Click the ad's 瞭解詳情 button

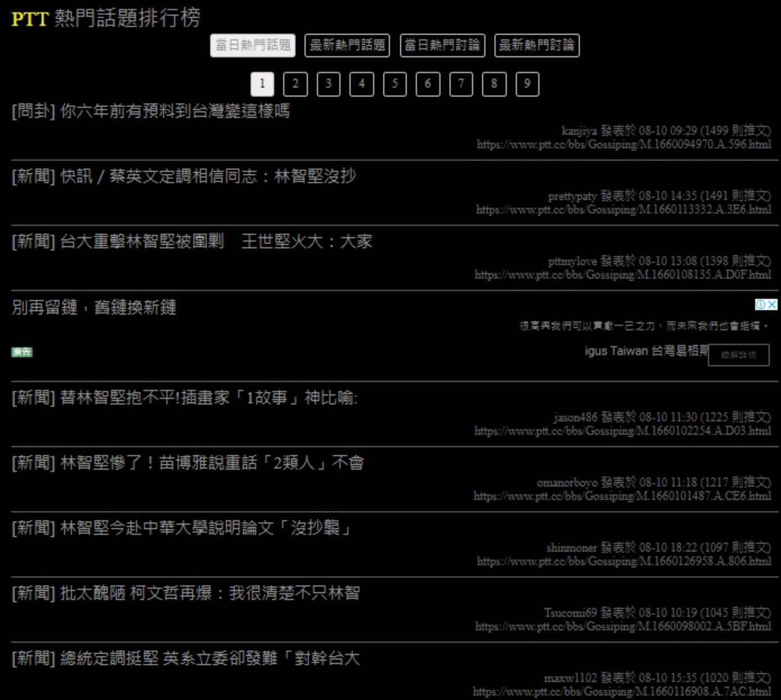pos(738,355)
